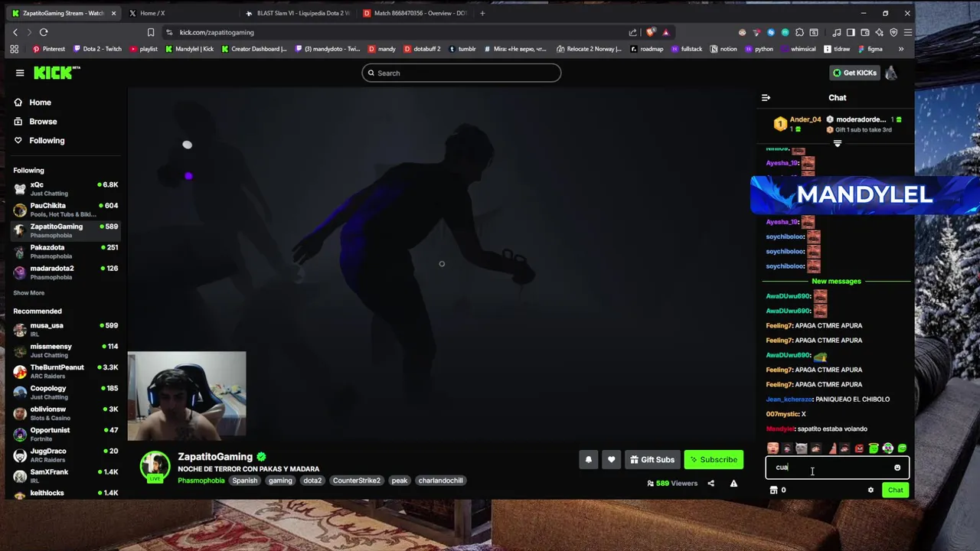
Task: Click the Get KICKs button
Action: 854,73
